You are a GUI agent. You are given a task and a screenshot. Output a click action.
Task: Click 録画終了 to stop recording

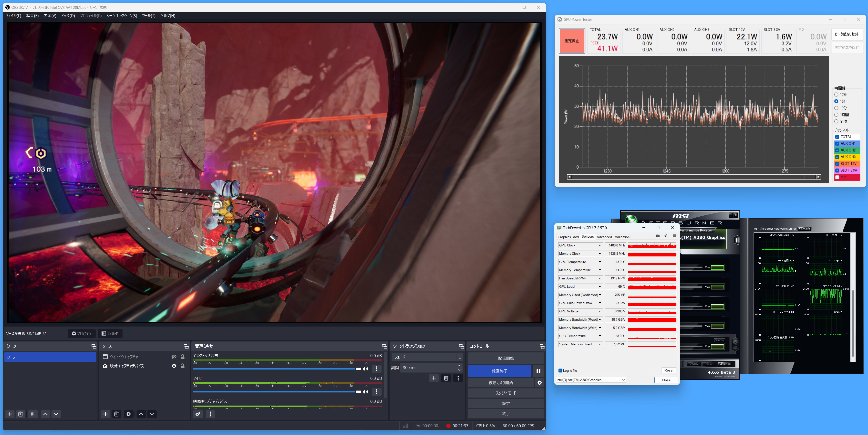click(x=499, y=371)
